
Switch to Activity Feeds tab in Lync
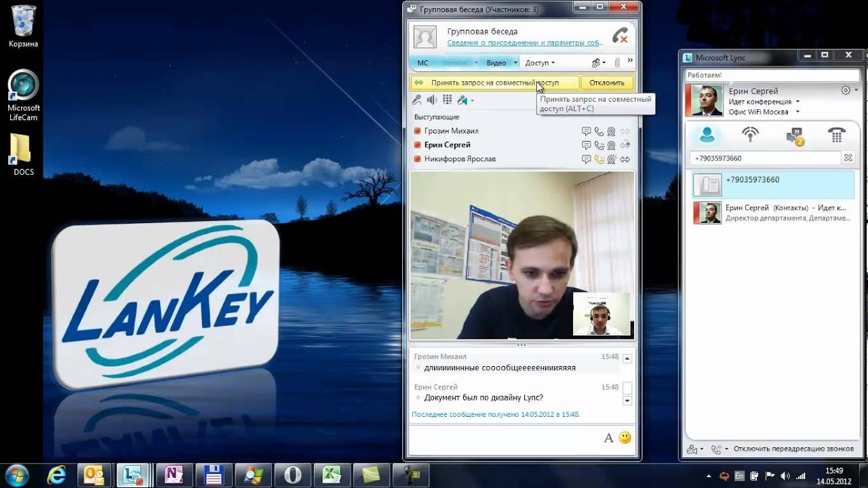coord(750,136)
